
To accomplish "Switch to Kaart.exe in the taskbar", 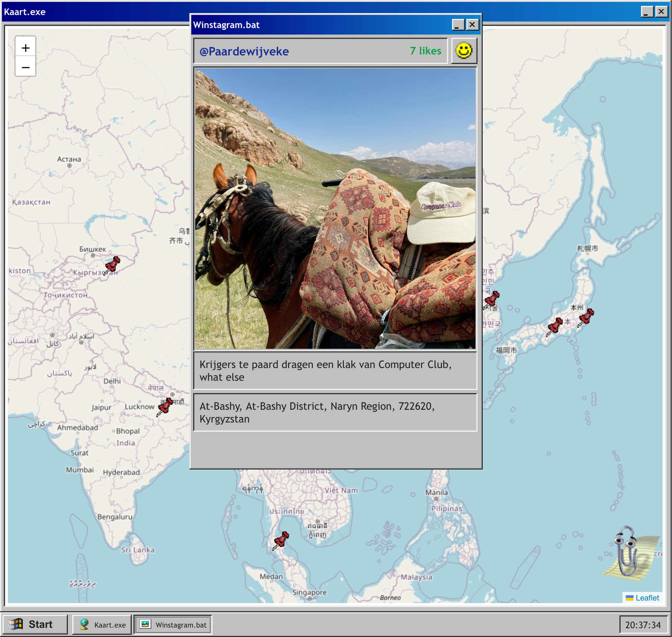I will [102, 624].
